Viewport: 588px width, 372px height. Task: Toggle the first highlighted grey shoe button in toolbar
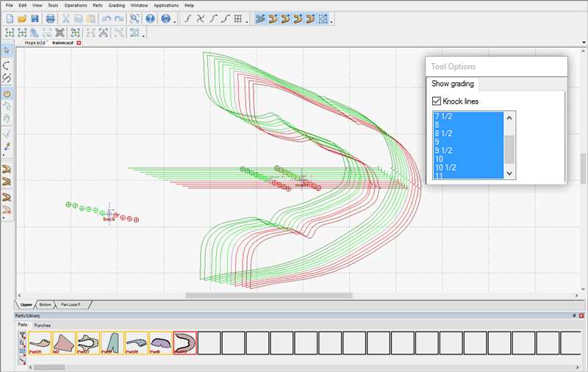[260, 19]
